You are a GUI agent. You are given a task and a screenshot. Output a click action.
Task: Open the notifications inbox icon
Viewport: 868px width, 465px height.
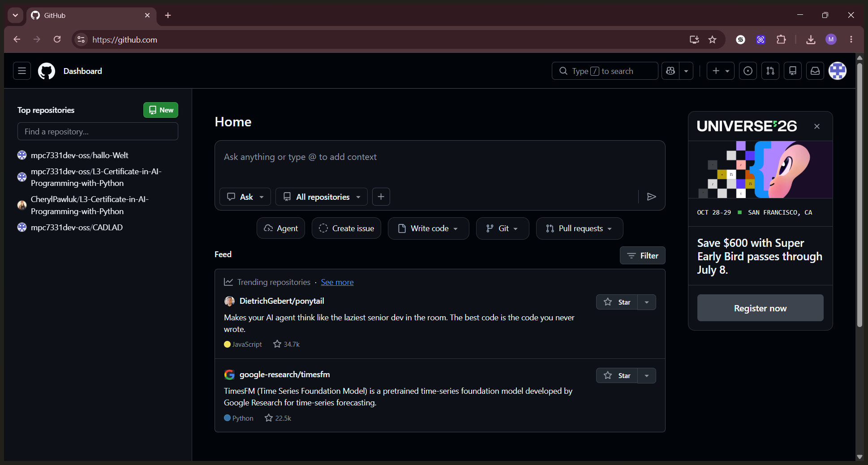click(815, 71)
